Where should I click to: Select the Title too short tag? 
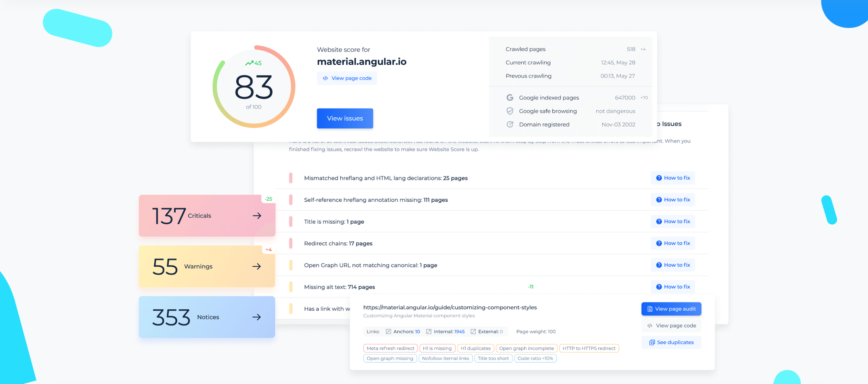493,358
